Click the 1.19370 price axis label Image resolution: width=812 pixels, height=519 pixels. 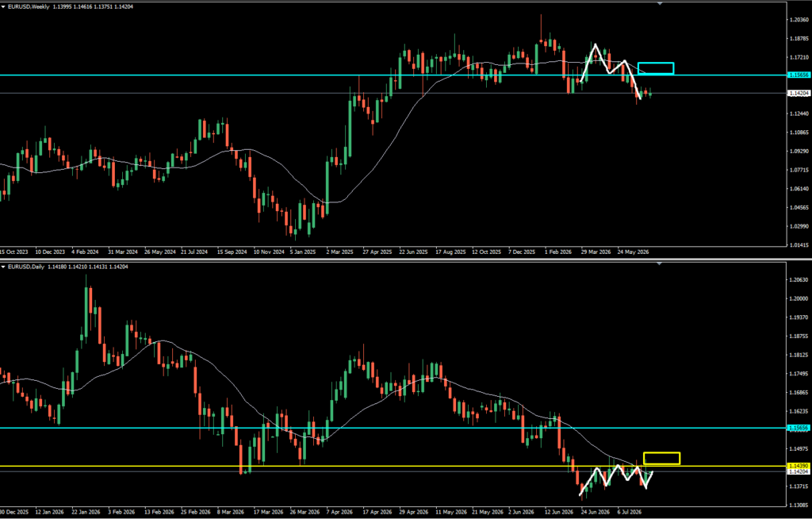[x=799, y=317]
